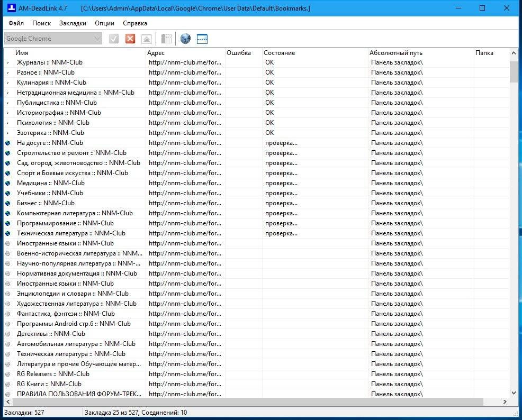522x420 pixels.
Task: Click the horizontal scrollbar left arrow
Action: tap(8, 401)
